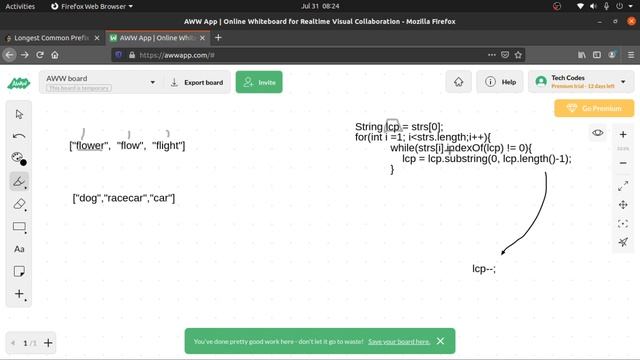Open the Firefox Web Browser app menu
The width and height of the screenshot is (640, 360).
(92, 6)
